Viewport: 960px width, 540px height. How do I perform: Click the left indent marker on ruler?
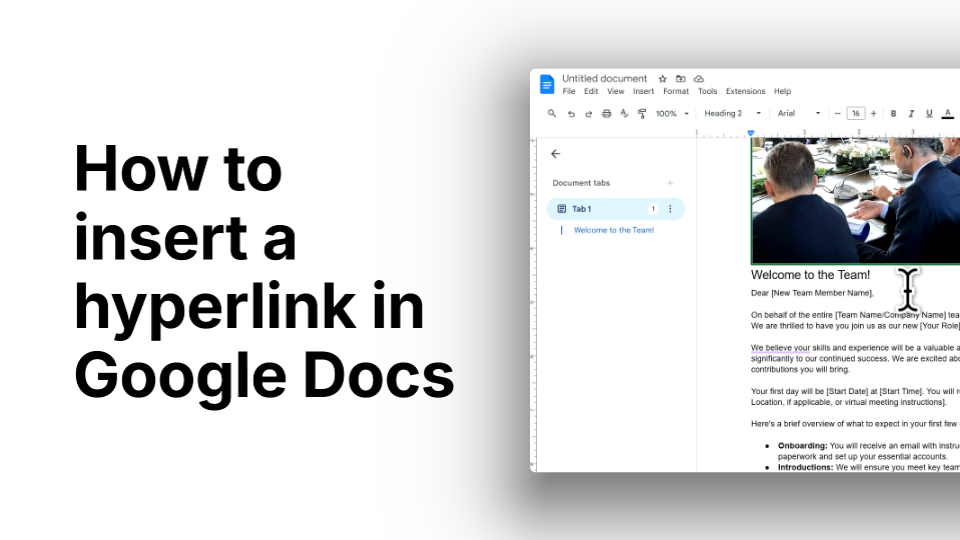click(751, 133)
